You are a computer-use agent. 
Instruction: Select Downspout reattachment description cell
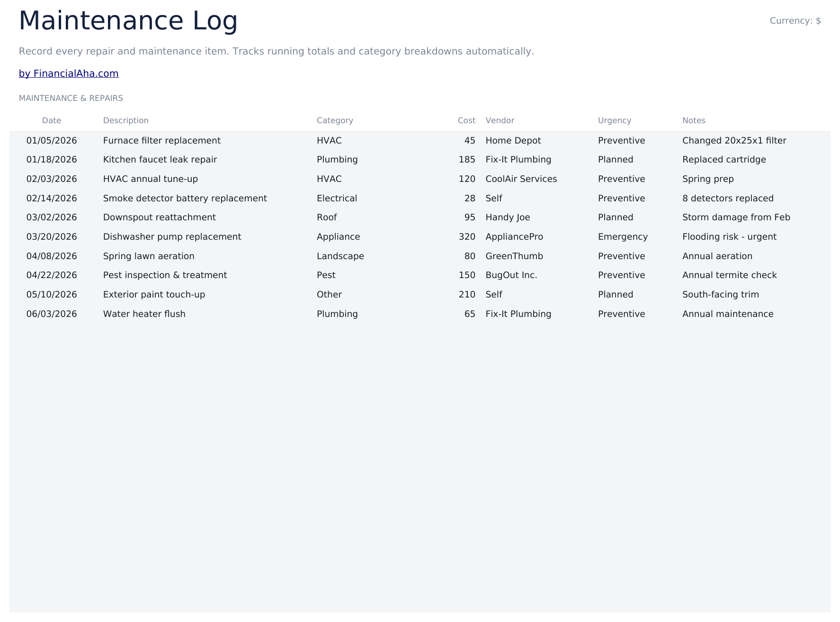pyautogui.click(x=160, y=217)
